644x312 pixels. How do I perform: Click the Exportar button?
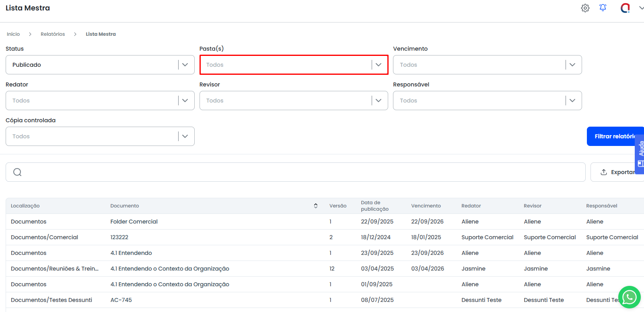coord(617,172)
